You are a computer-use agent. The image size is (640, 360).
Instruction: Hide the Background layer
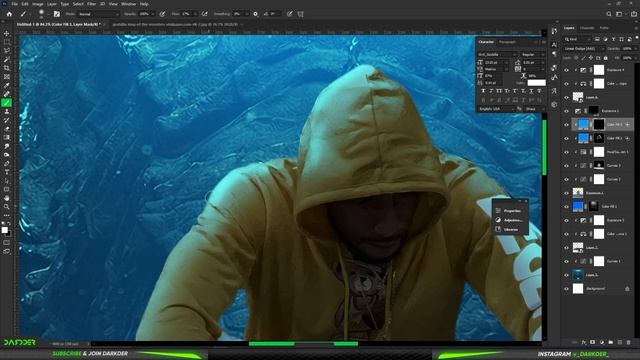click(x=566, y=289)
